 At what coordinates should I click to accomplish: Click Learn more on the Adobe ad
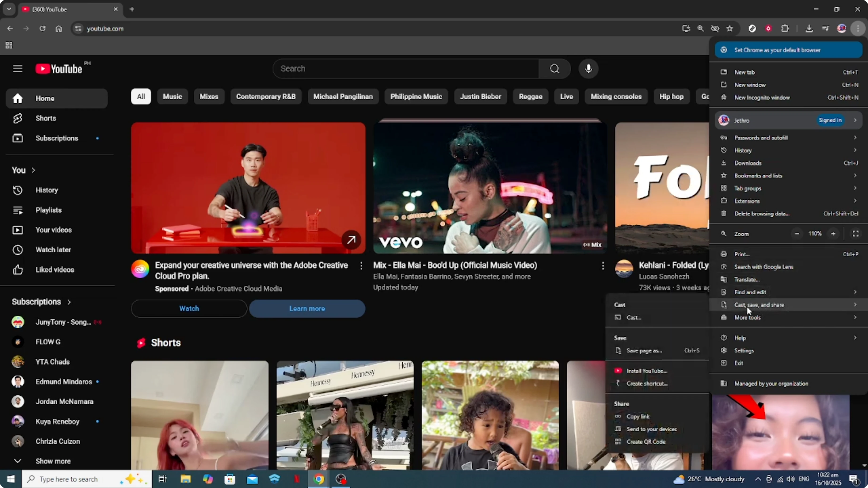307,309
